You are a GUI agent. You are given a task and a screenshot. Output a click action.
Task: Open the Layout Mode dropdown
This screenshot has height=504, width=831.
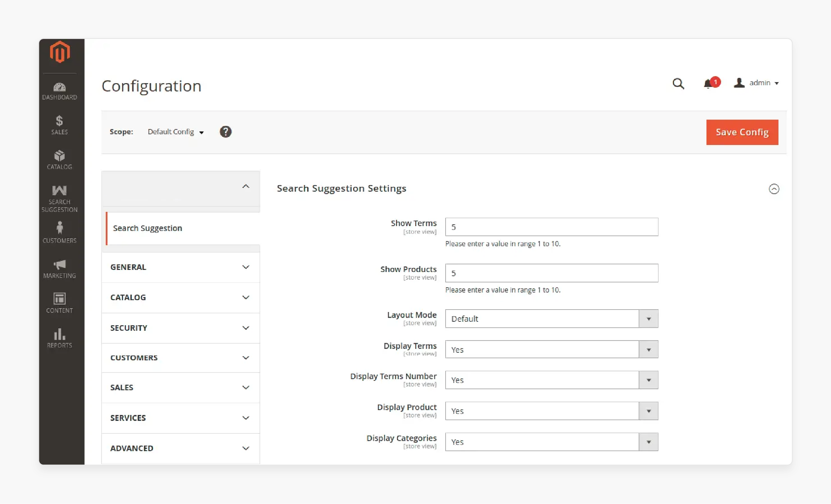(551, 319)
